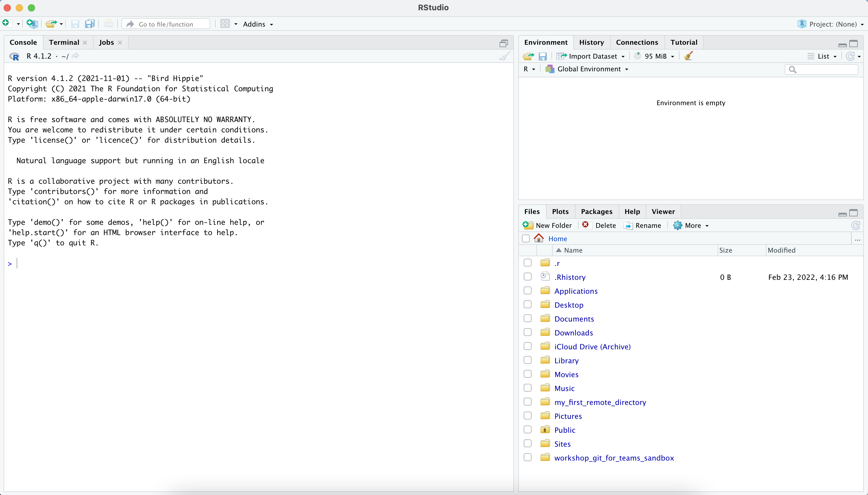Open the recent files dropdown arrow
868x495 pixels.
click(x=61, y=24)
